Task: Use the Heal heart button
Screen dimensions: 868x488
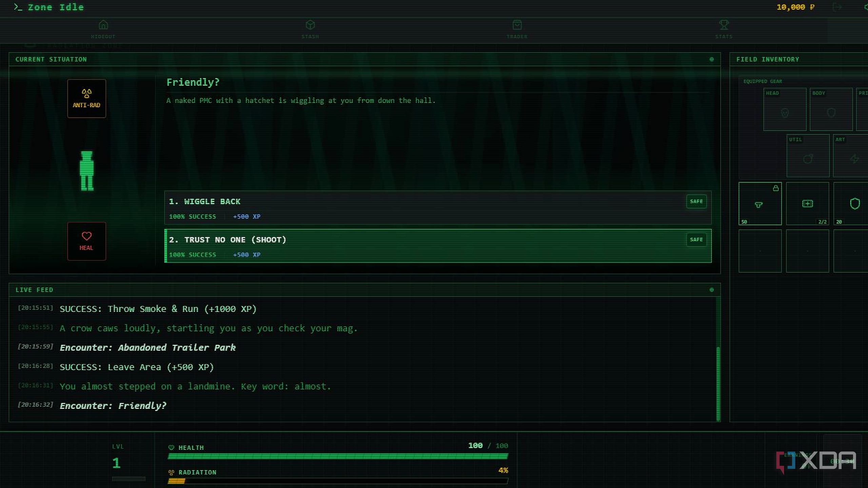Action: [86, 241]
